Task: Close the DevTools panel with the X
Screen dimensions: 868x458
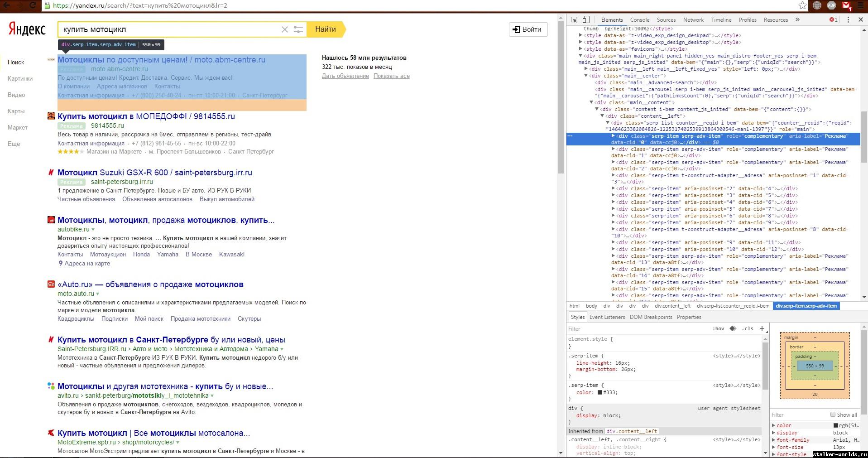Action: [861, 19]
